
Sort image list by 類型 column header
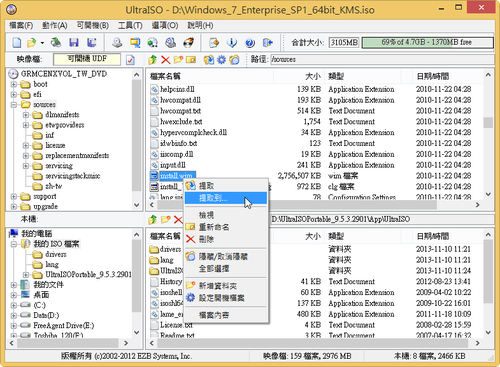(362, 76)
